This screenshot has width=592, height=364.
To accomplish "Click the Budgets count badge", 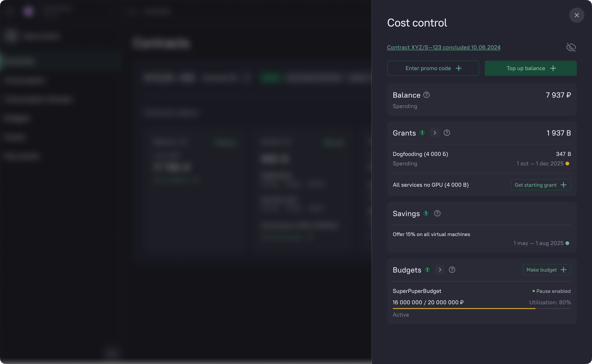I will coord(427,270).
